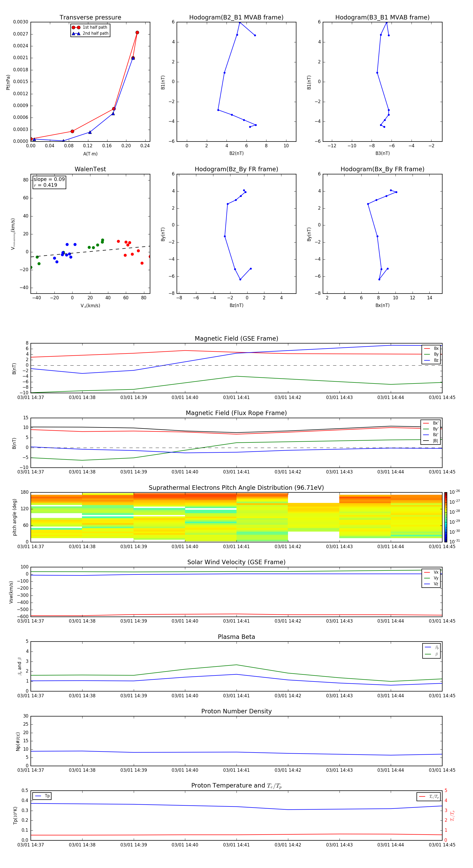Click the "Bx(nT)" x-axis label
Viewport: 473px width, 868px height.
(x=382, y=305)
